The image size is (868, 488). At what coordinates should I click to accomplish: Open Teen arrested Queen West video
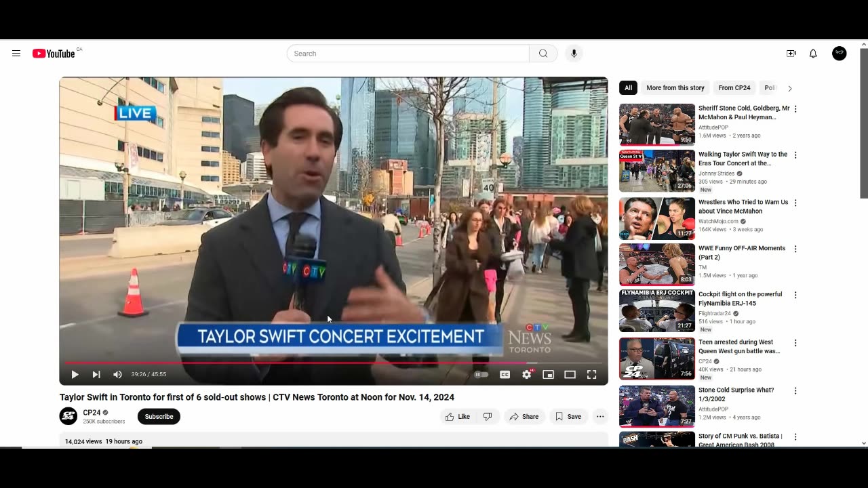739,346
